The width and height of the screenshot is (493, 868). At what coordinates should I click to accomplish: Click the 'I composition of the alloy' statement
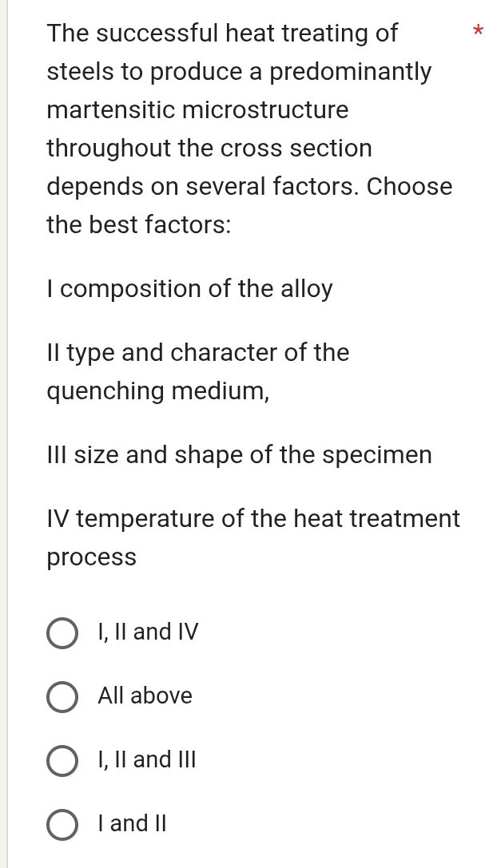click(x=190, y=289)
